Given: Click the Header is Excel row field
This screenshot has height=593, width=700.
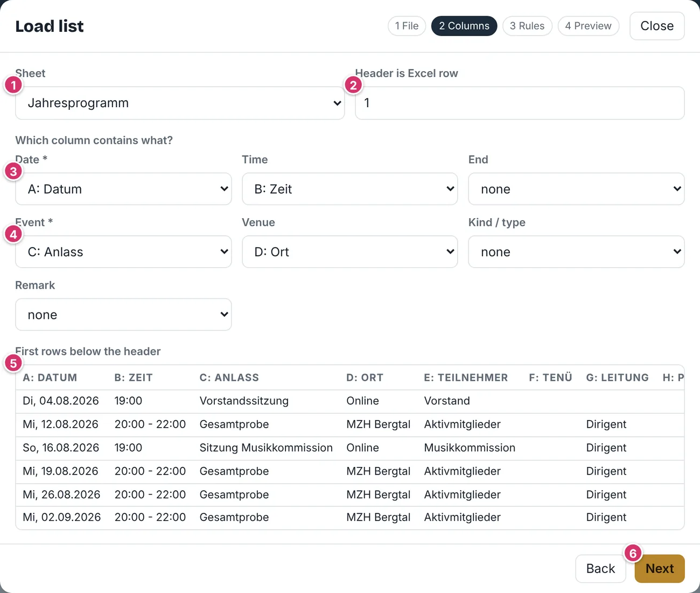Looking at the screenshot, I should 520,103.
